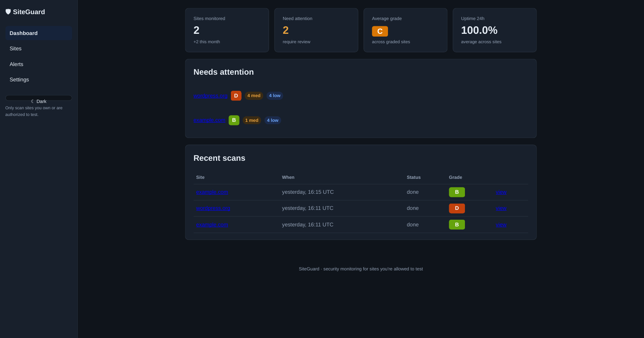Click the B grade badge in the 16:15 UTC scan row
The height and width of the screenshot is (338, 644).
tap(457, 192)
